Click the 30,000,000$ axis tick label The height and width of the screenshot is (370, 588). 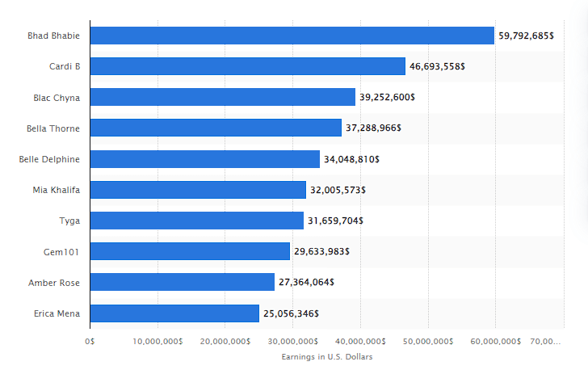point(293,342)
